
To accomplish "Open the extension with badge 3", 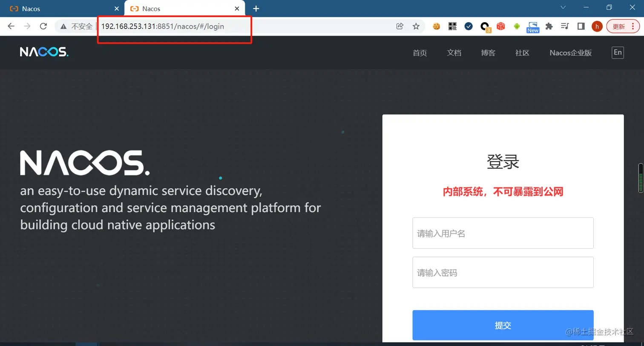I will 485,27.
